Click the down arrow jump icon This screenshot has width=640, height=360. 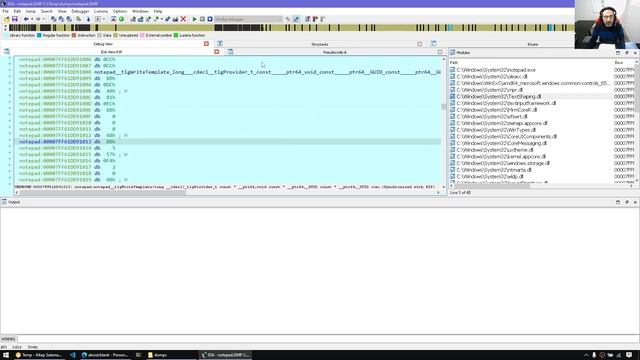pyautogui.click(x=88, y=19)
